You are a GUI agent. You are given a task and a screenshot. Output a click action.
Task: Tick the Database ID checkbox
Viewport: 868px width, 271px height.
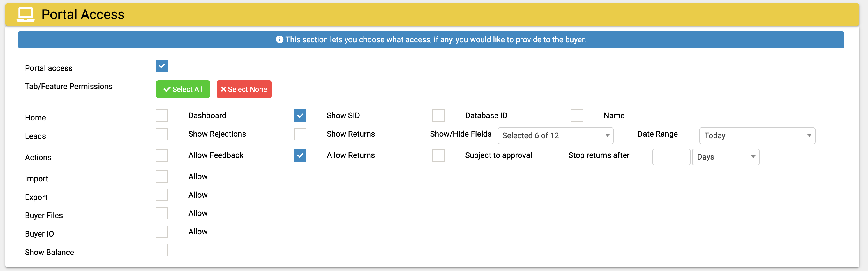438,115
